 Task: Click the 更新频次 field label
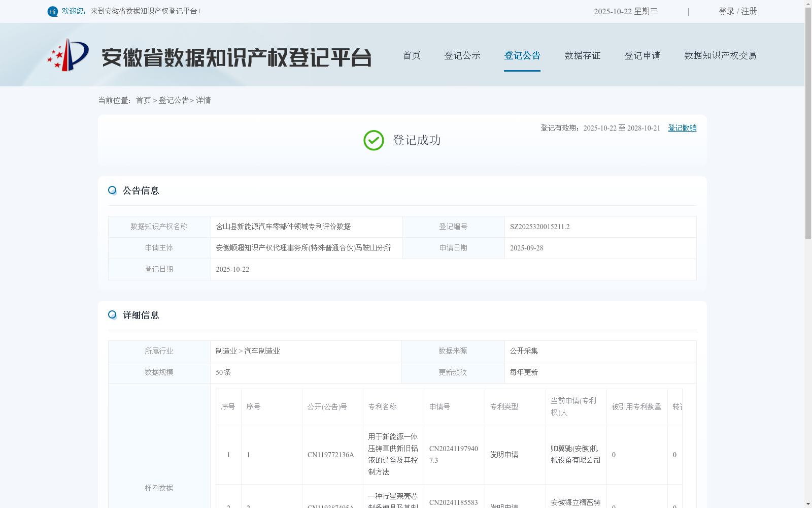(453, 372)
